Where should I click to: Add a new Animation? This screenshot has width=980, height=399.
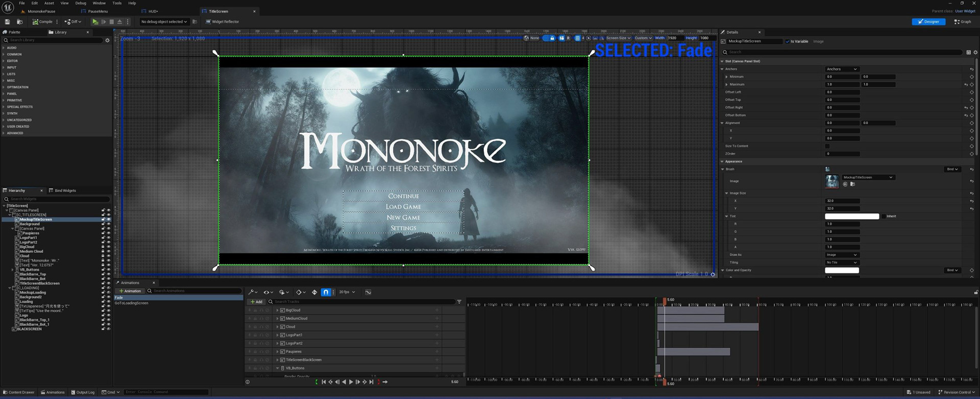point(130,291)
